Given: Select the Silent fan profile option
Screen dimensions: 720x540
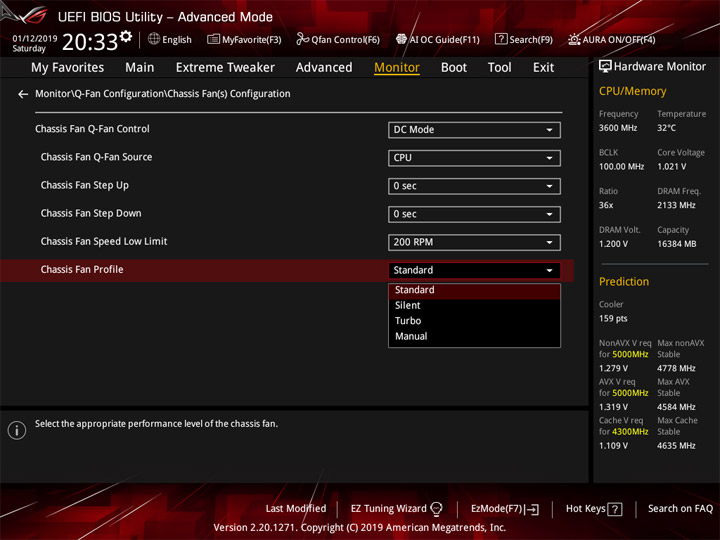Looking at the screenshot, I should pyautogui.click(x=474, y=305).
